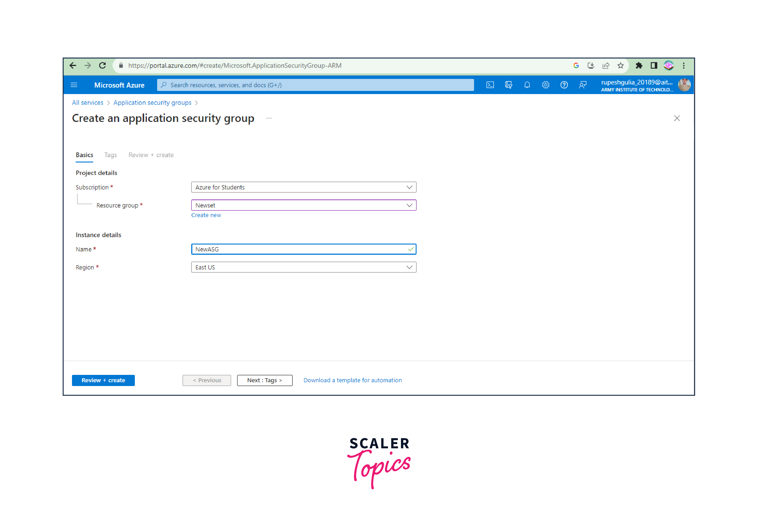Click the Next : Tags button
The image size is (758, 532).
[264, 380]
